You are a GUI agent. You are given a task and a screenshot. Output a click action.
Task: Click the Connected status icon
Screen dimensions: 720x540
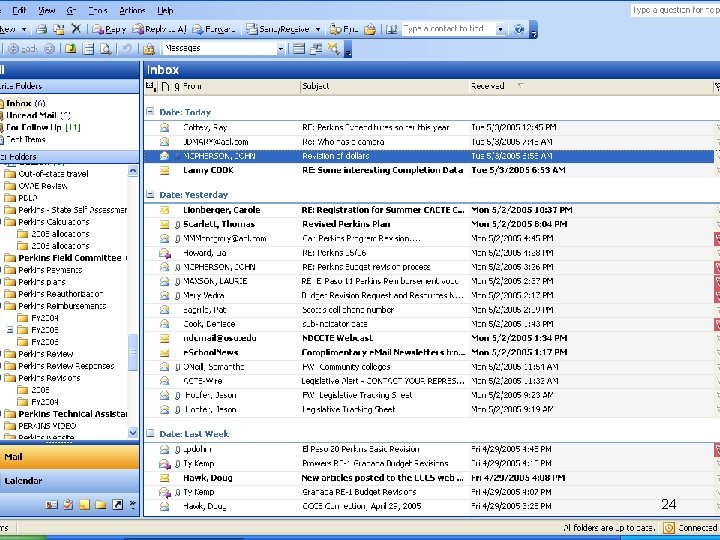click(669, 528)
